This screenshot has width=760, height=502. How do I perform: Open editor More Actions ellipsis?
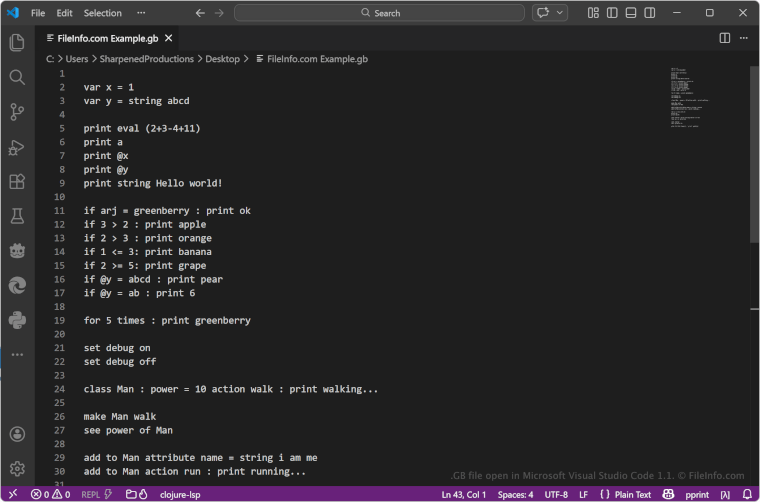tap(744, 38)
